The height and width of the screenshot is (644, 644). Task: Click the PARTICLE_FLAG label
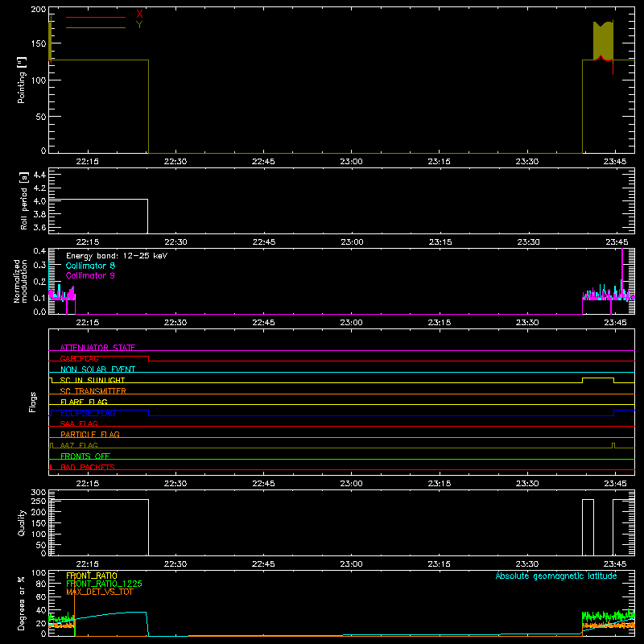90,434
